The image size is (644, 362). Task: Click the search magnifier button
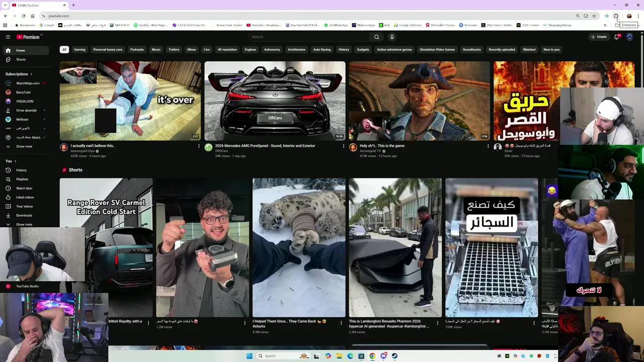(376, 37)
